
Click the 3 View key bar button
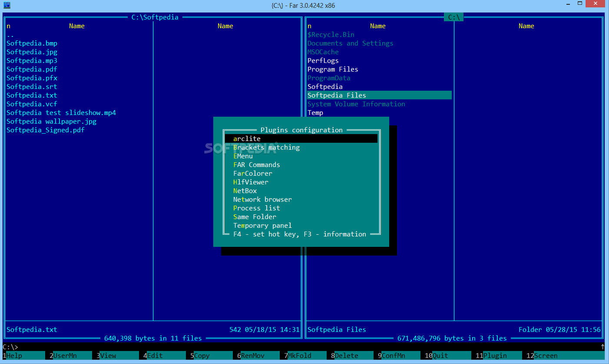point(117,355)
